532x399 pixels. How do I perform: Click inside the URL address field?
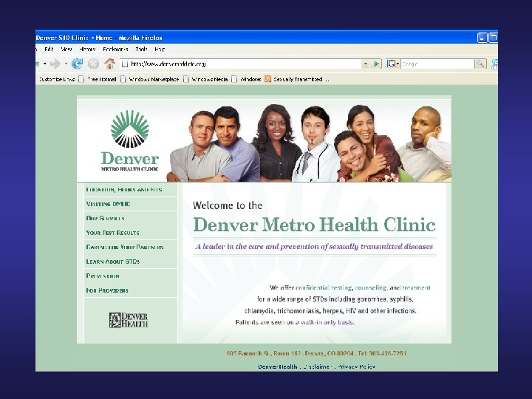coord(242,64)
